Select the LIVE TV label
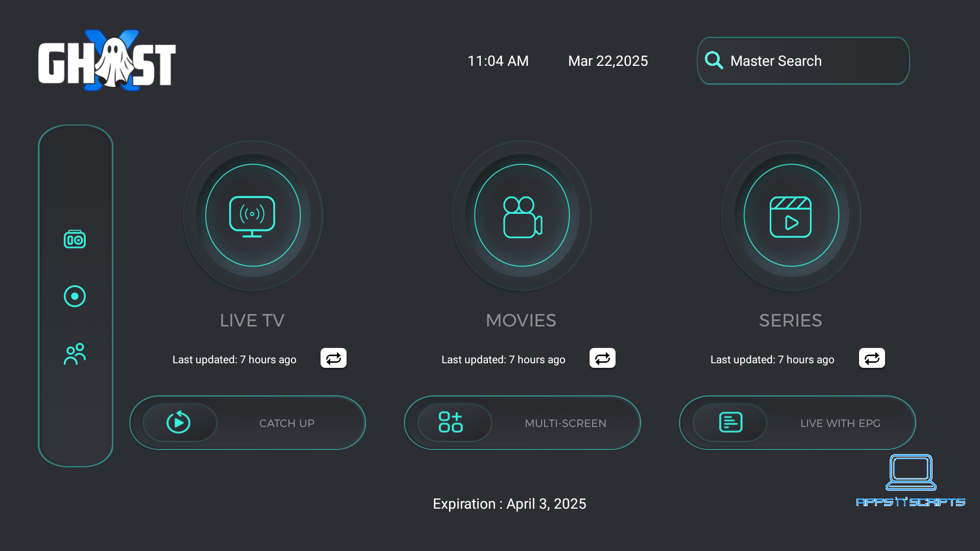The height and width of the screenshot is (551, 980). [252, 320]
